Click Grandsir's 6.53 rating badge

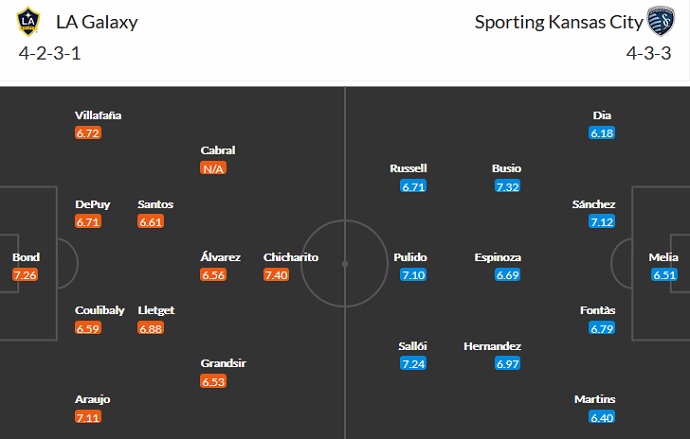[x=213, y=382]
